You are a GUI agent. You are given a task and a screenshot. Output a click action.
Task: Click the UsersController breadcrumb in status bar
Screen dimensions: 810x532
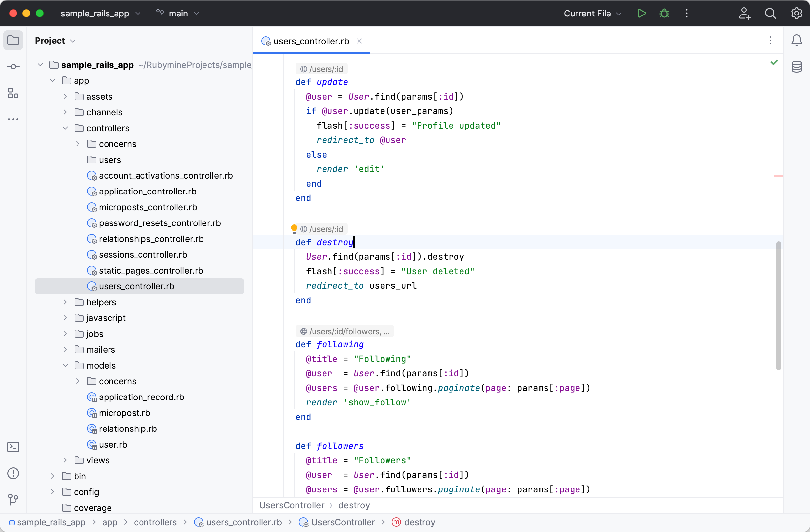click(x=342, y=522)
